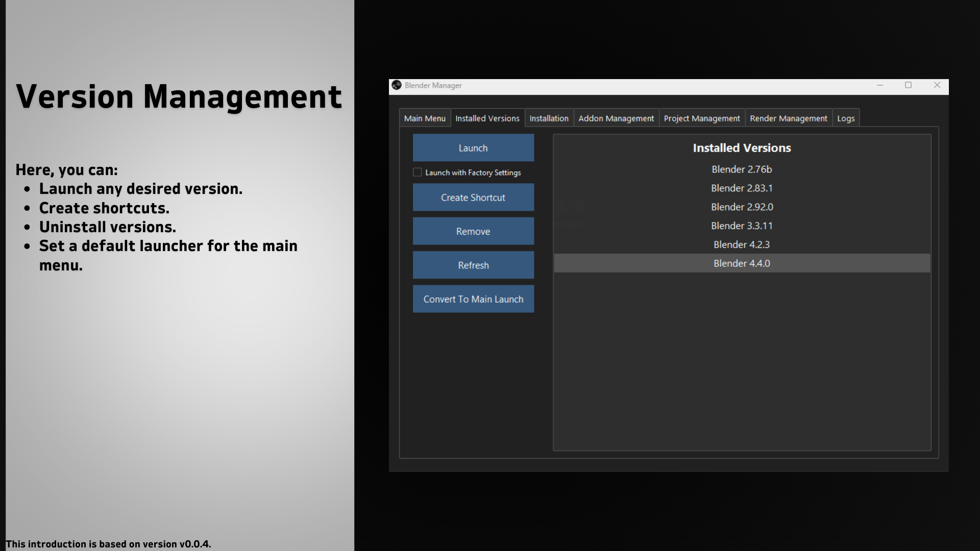The height and width of the screenshot is (551, 980).
Task: Switch to Render Management tab
Action: pos(788,118)
